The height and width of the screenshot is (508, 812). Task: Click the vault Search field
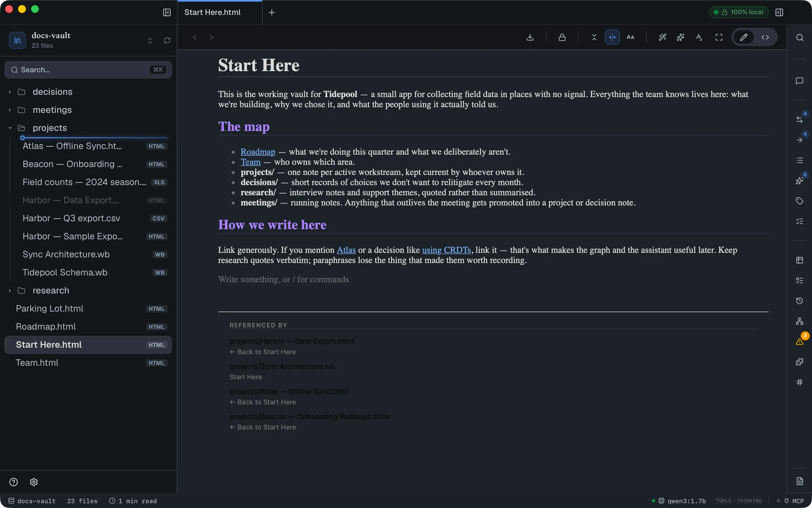click(88, 69)
